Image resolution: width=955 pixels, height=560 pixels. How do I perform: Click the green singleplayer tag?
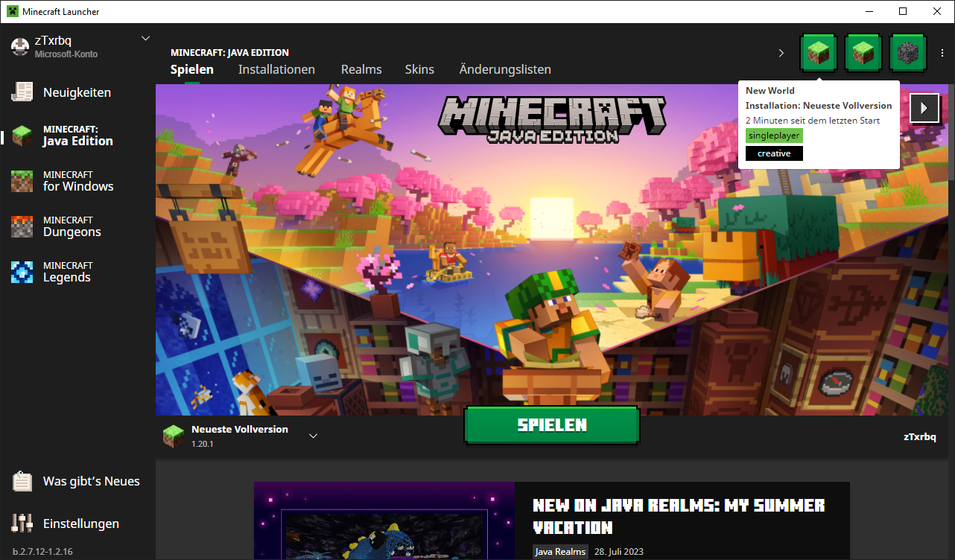point(774,136)
